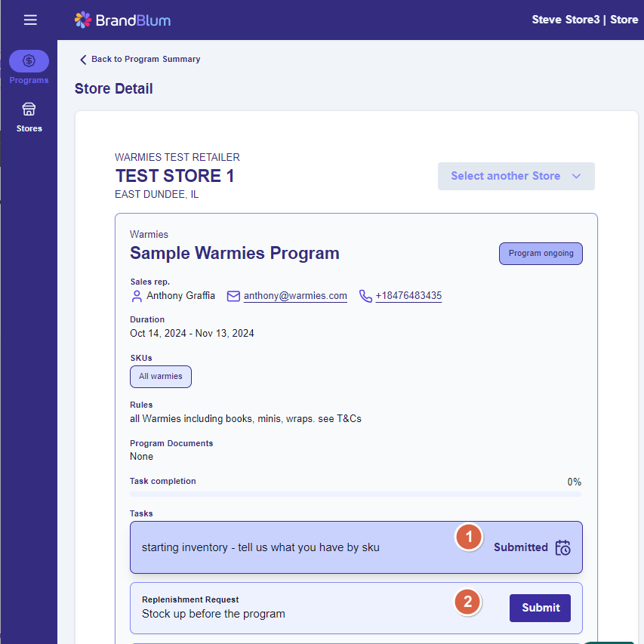Click the Store Detail page heading

(114, 89)
